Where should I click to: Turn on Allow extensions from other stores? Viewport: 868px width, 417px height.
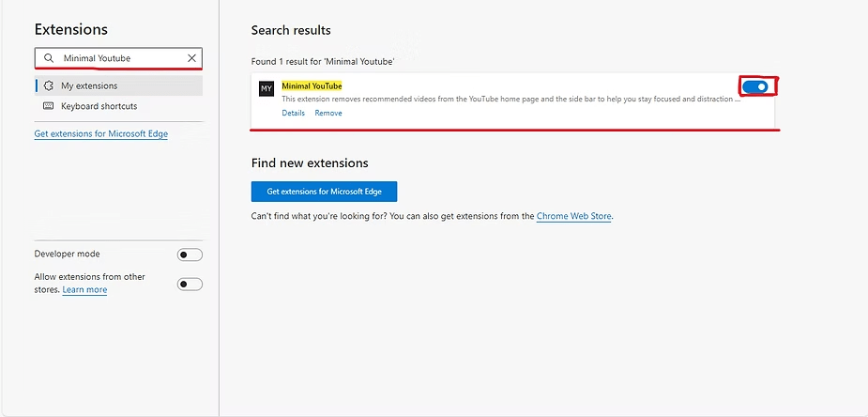[190, 284]
